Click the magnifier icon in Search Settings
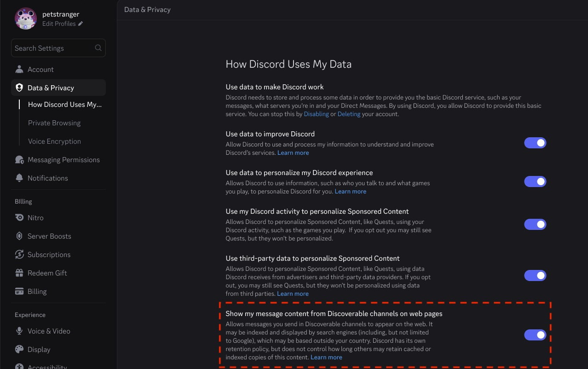Image resolution: width=588 pixels, height=369 pixels. pos(98,48)
